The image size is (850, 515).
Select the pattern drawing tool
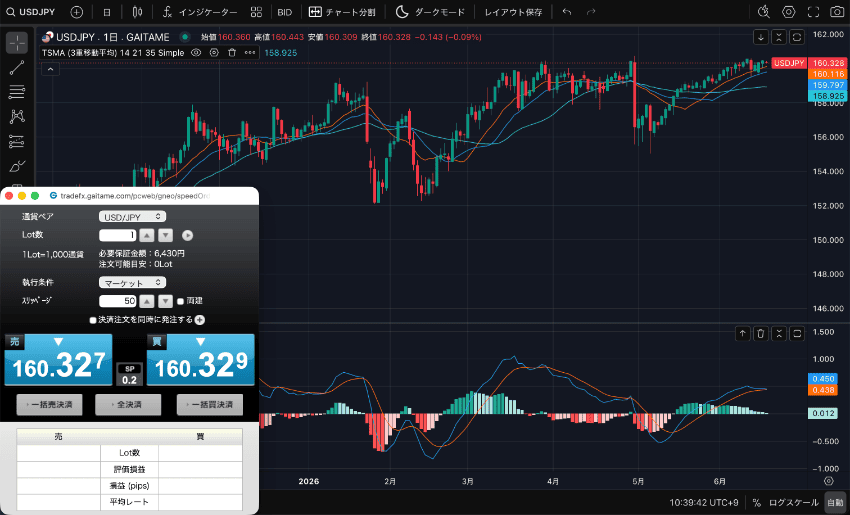pyautogui.click(x=17, y=117)
